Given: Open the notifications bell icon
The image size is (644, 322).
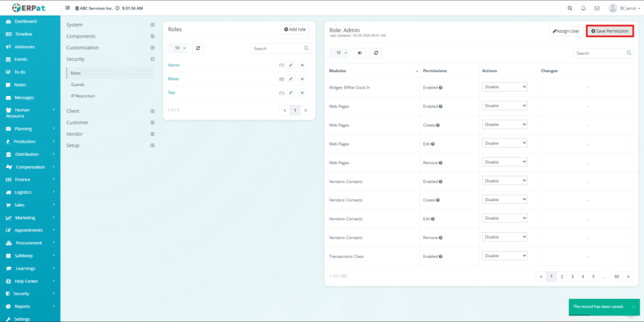Looking at the screenshot, I should [583, 8].
